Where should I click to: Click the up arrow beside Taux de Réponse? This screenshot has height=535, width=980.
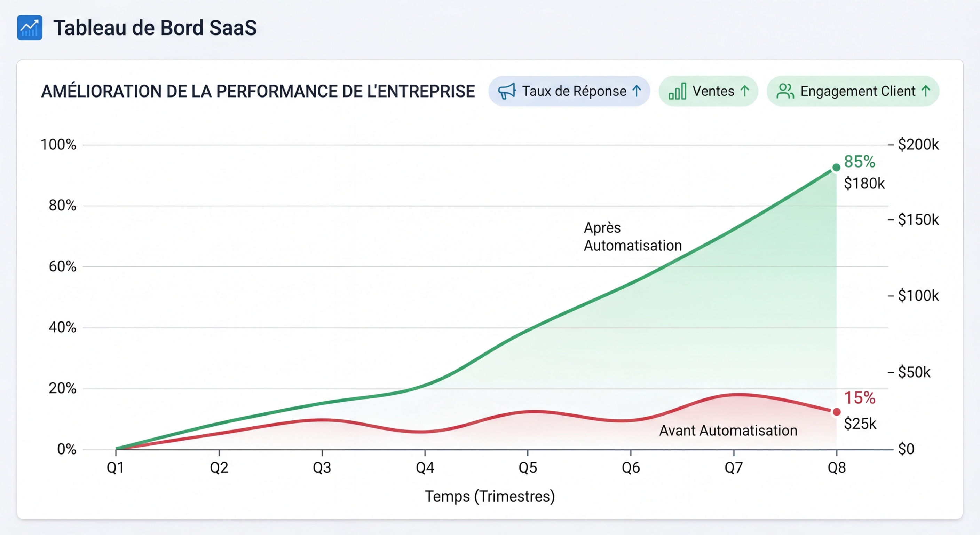click(637, 91)
